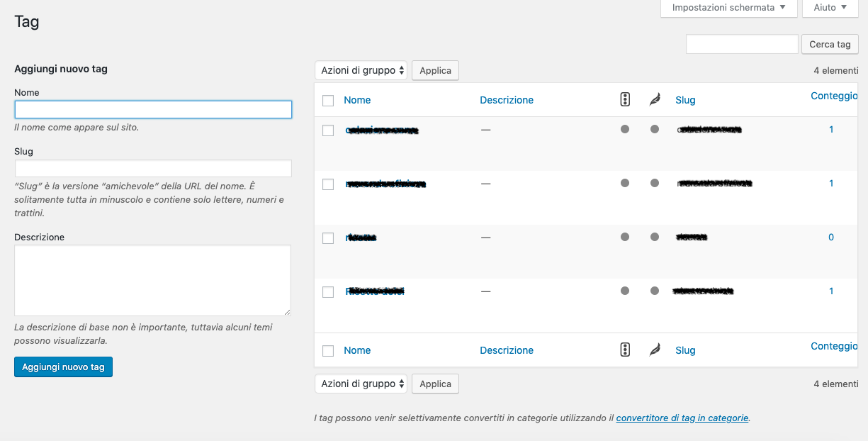Open the bottom Azioni di gruppo dropdown

[361, 384]
